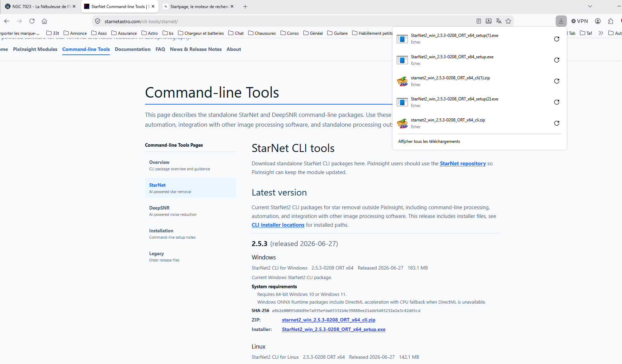Select the StarNet Command-line Tools tab
The height and width of the screenshot is (364, 622).
[x=119, y=6]
